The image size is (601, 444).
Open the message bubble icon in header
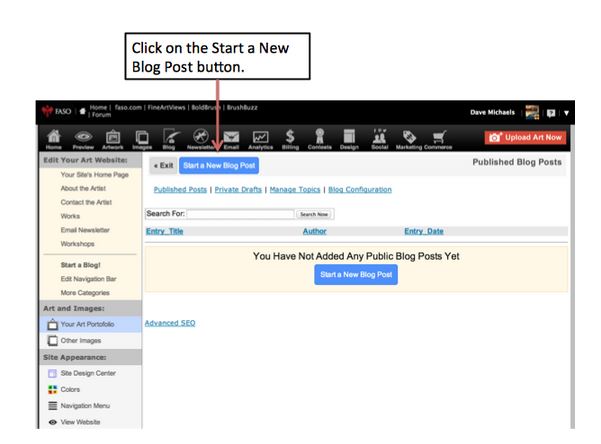point(551,113)
